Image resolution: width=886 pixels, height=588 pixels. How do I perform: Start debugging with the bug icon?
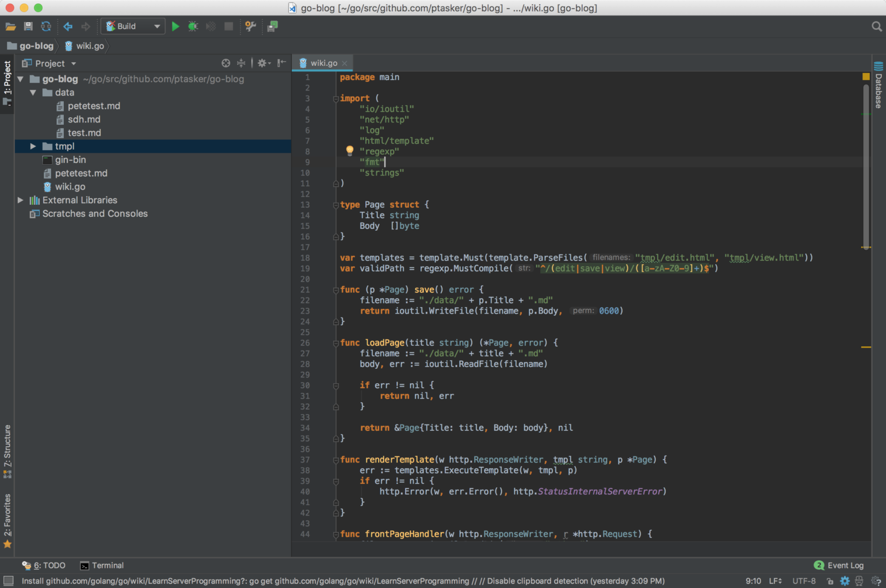click(x=193, y=26)
